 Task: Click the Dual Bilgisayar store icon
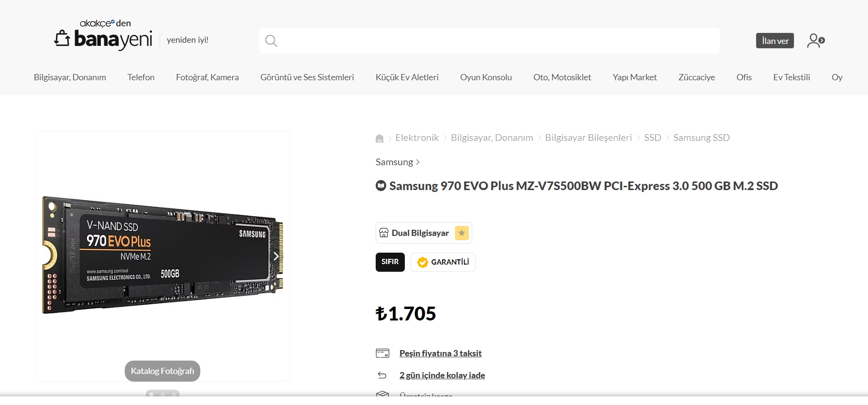click(384, 233)
